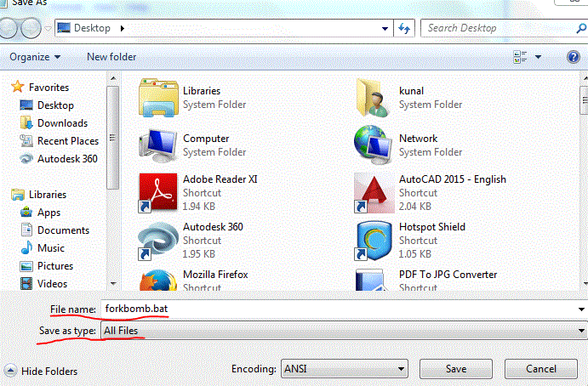Viewport: 588px width, 386px height.
Task: Click the Videos filmstrip icon in sidebar
Action: [x=26, y=283]
